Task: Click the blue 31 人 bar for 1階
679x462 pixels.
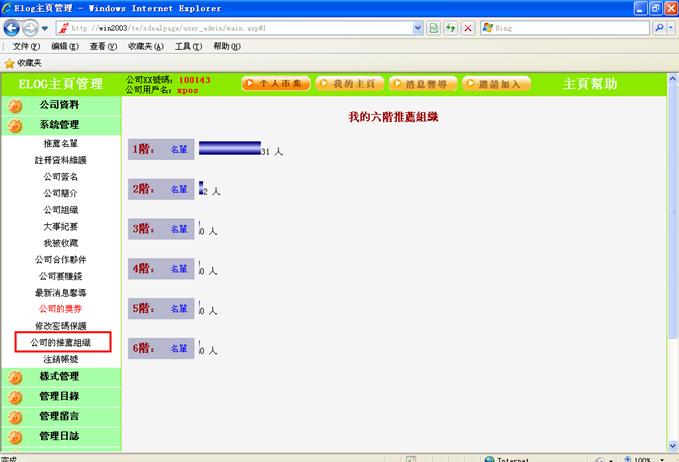Action: click(x=229, y=148)
